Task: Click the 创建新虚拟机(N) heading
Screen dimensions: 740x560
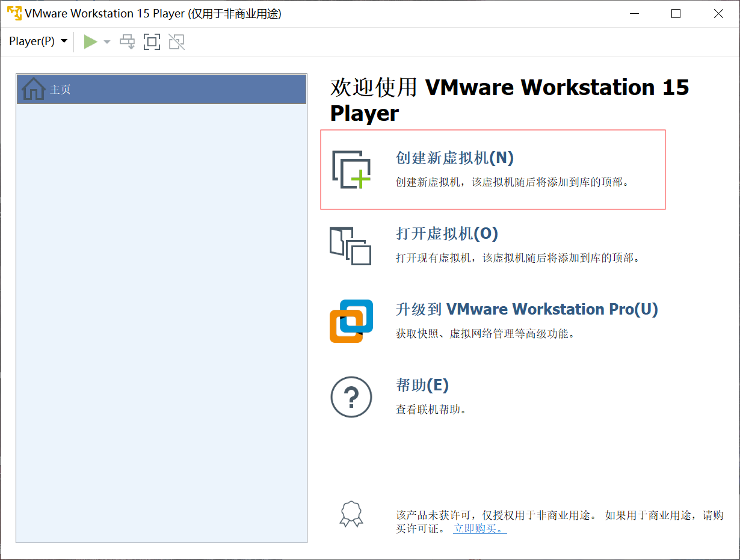Action: [x=455, y=158]
